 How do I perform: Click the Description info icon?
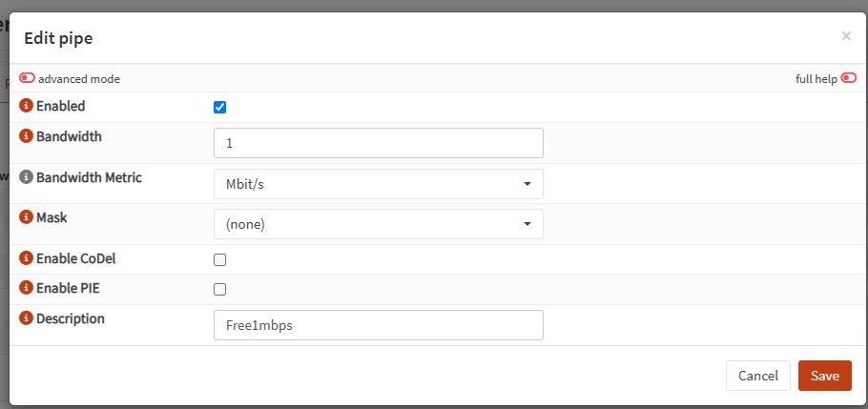click(x=26, y=317)
